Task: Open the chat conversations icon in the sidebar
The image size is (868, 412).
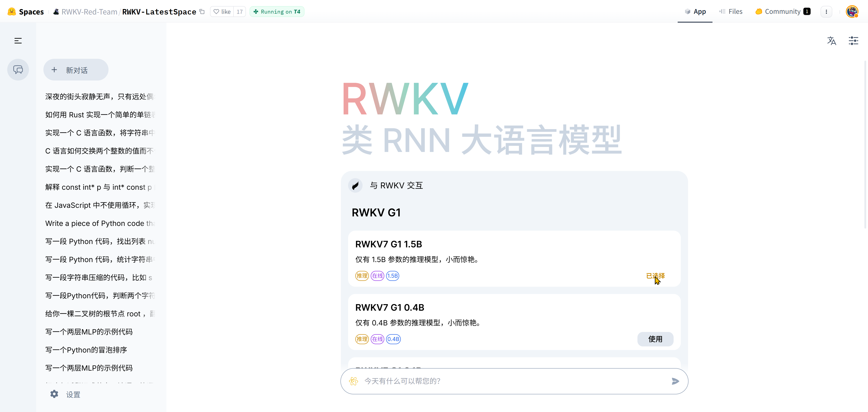Action: 18,70
